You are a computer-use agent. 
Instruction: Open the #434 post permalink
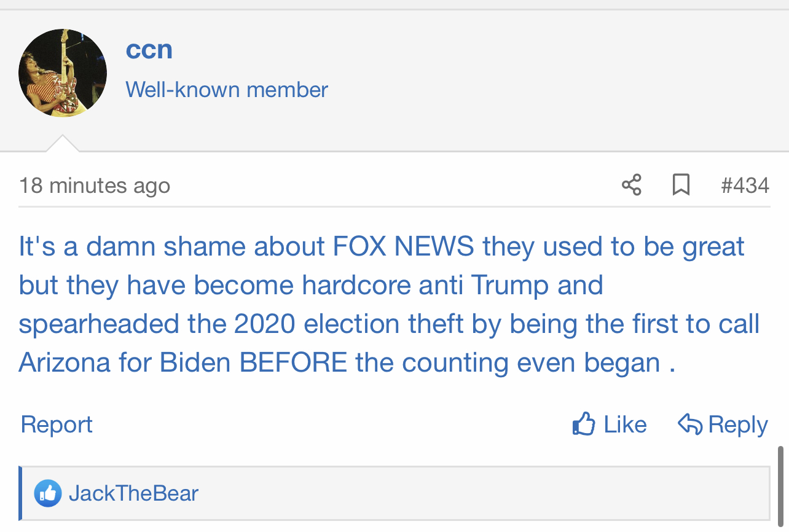(x=745, y=185)
